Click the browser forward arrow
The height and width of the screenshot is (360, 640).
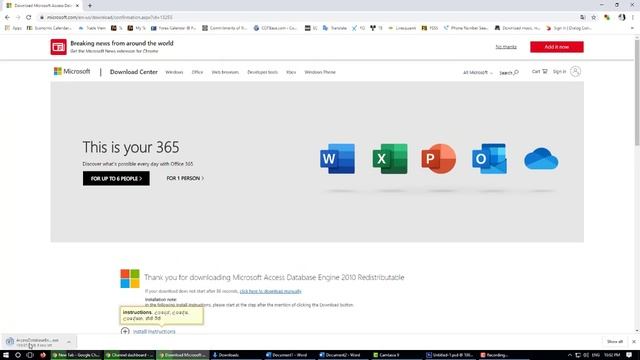(18, 17)
